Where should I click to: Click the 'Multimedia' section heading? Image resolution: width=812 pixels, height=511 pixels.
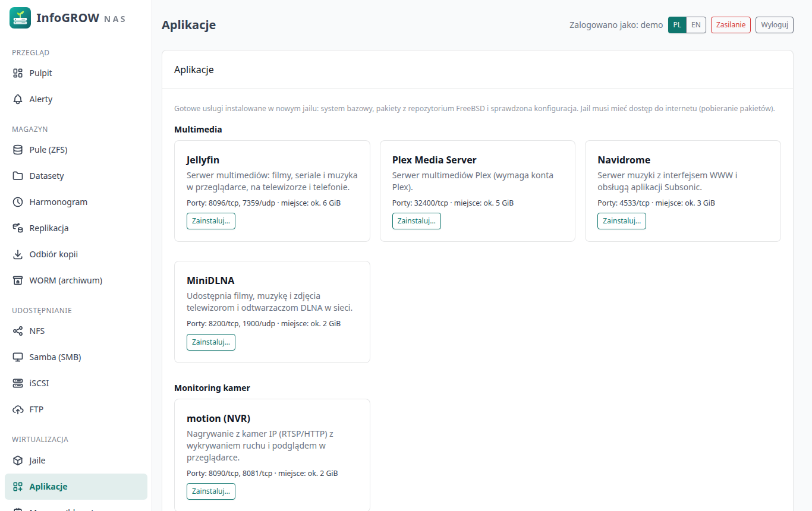[x=198, y=130]
